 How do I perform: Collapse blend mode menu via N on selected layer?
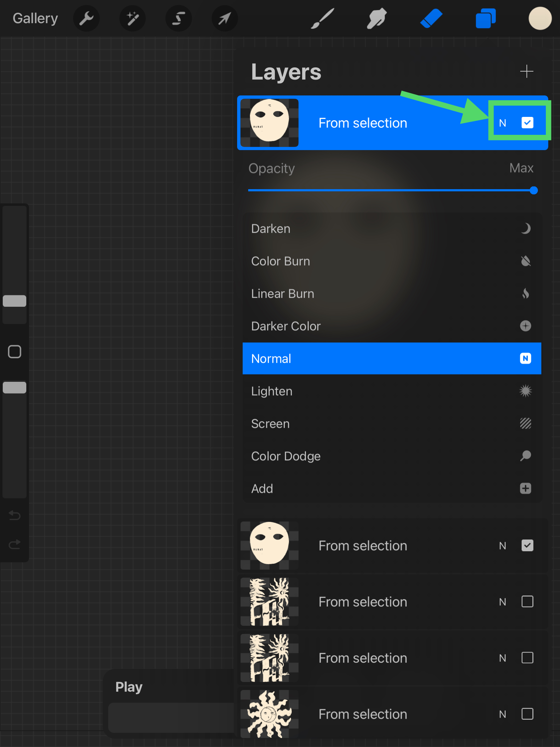(x=503, y=123)
